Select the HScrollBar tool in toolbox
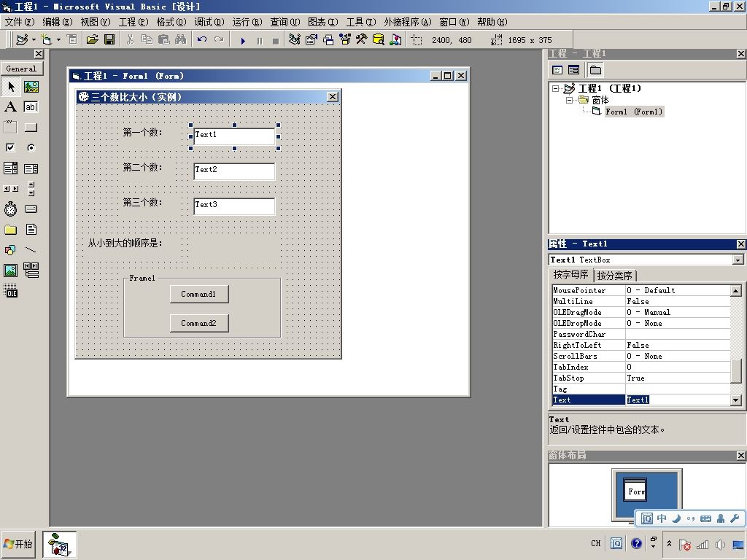747x560 pixels. coord(10,189)
